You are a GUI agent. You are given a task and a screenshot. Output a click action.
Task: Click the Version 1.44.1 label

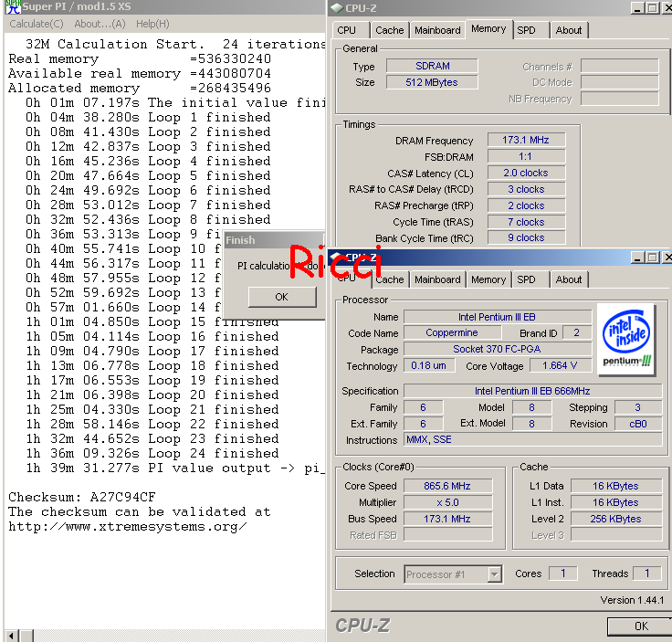coord(632,600)
